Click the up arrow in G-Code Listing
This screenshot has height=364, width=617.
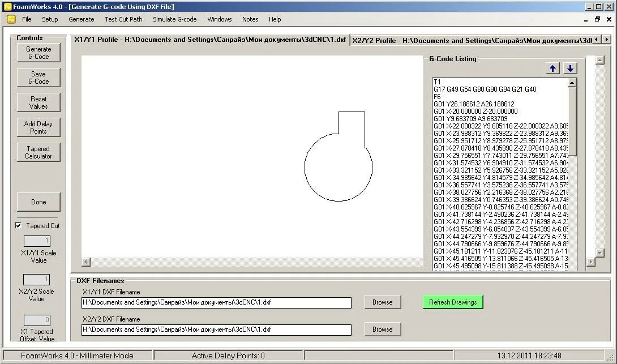552,68
